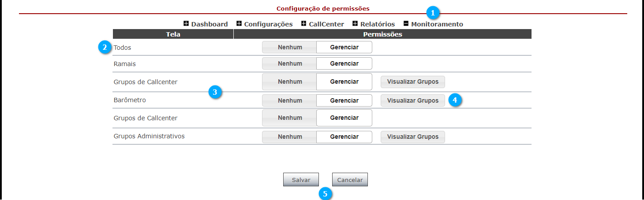Open Visualizar Grupos for Grupos Administrativos

(x=413, y=137)
